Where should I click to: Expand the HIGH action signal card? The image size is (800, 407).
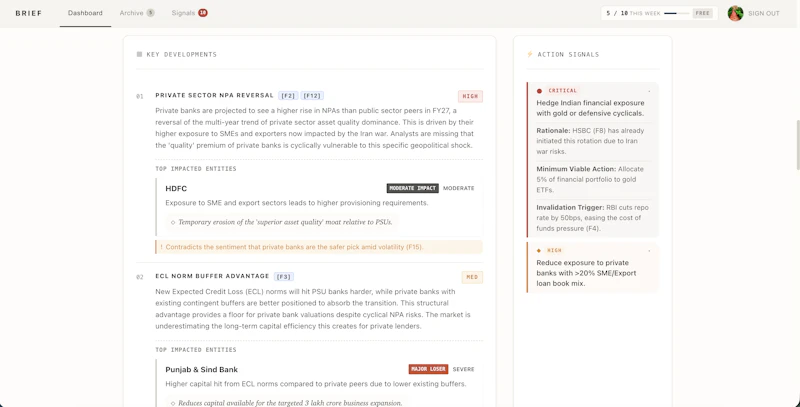point(649,251)
